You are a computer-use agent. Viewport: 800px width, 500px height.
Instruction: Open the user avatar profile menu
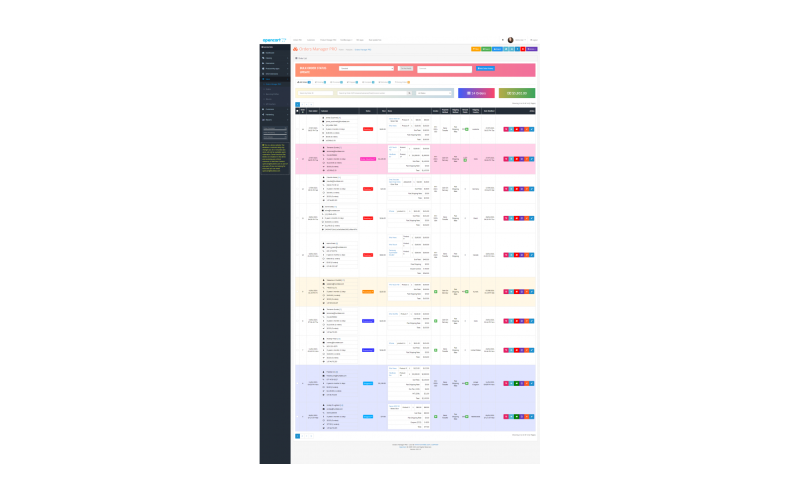[x=516, y=40]
